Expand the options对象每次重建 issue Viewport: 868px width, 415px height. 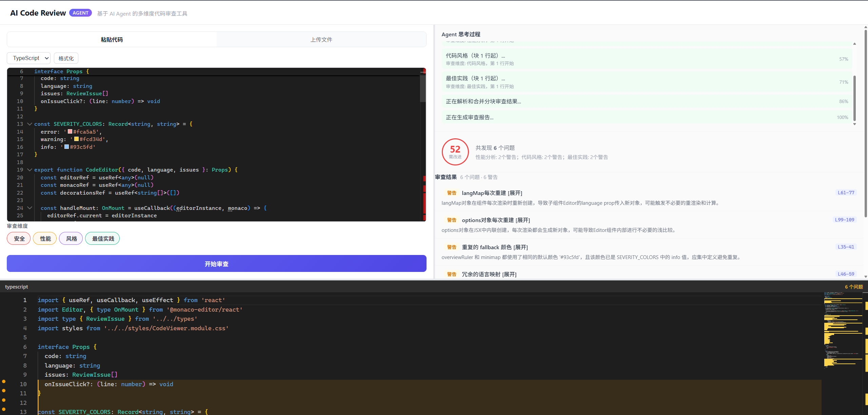coord(523,220)
